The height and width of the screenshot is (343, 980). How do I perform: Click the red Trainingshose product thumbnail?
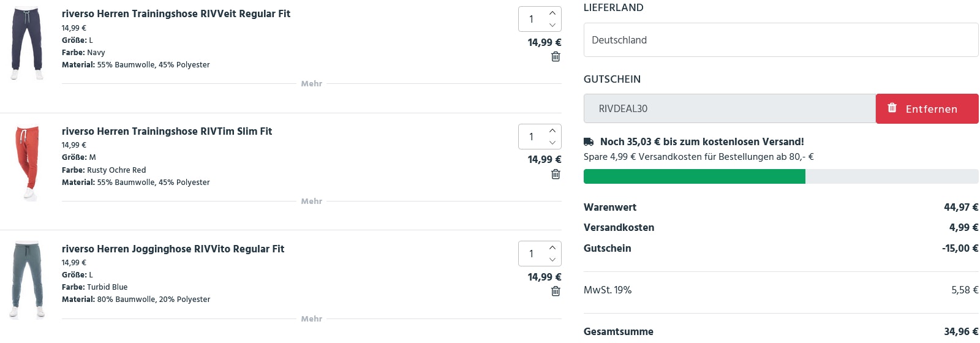point(27,162)
